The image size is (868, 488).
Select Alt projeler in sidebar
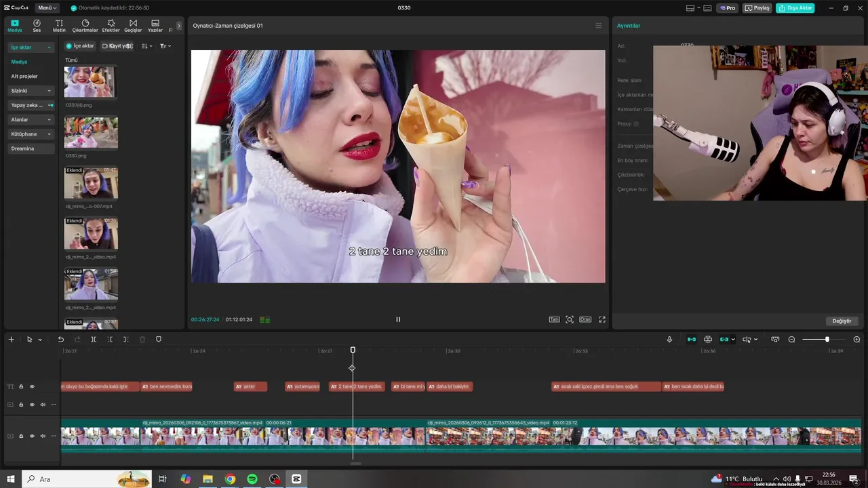(x=24, y=76)
